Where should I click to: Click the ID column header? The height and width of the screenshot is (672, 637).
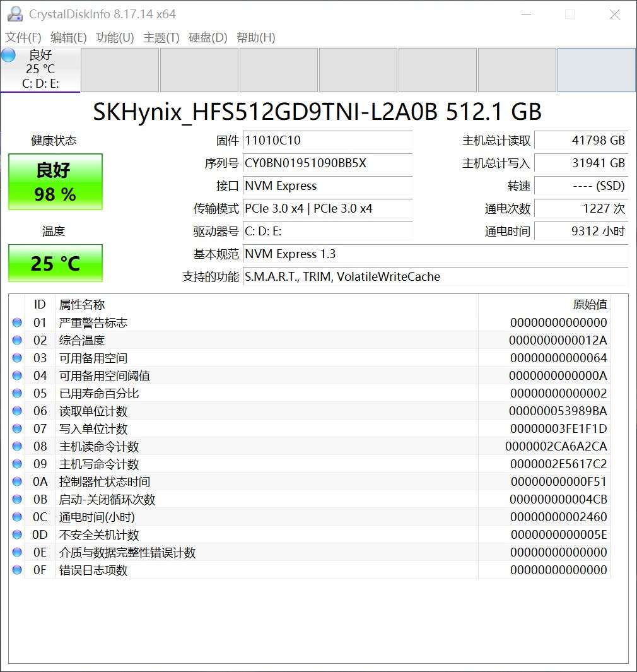pos(40,305)
